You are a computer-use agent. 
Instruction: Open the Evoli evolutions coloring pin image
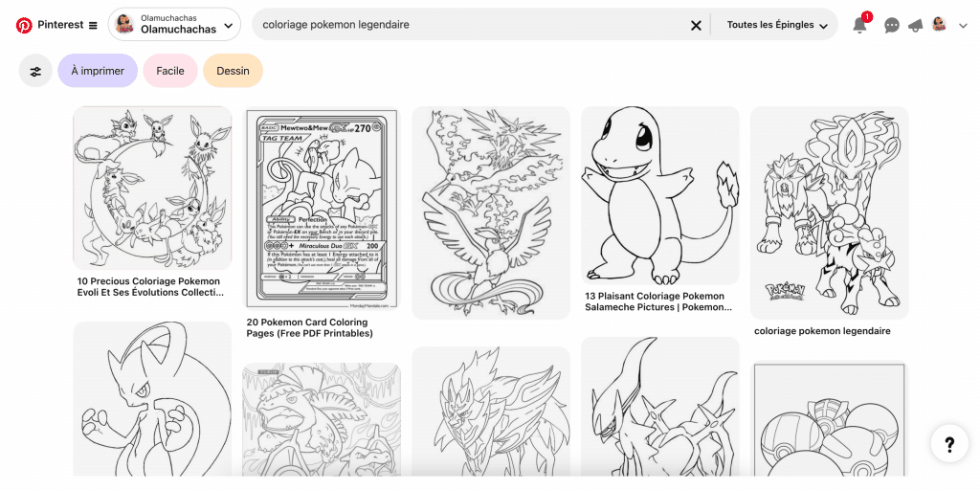pyautogui.click(x=152, y=189)
